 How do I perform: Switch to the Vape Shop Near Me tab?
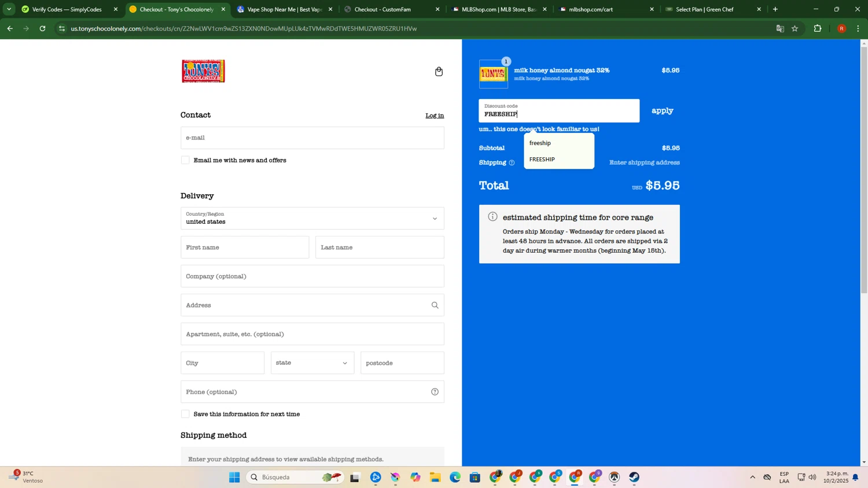(284, 9)
